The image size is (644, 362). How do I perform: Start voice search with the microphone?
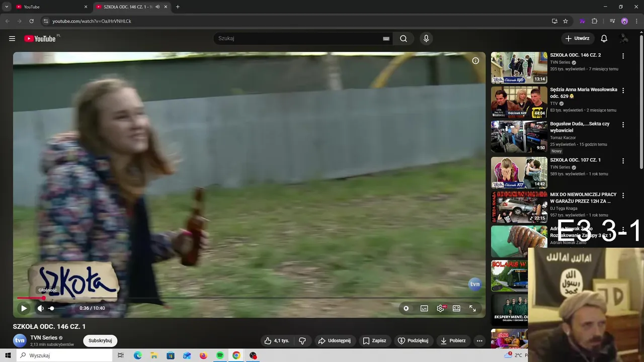tap(426, 39)
